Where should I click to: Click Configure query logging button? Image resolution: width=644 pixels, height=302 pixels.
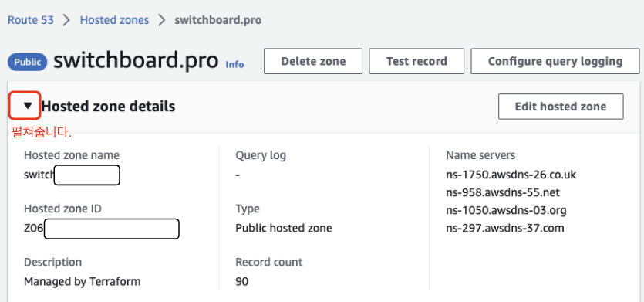click(x=555, y=61)
